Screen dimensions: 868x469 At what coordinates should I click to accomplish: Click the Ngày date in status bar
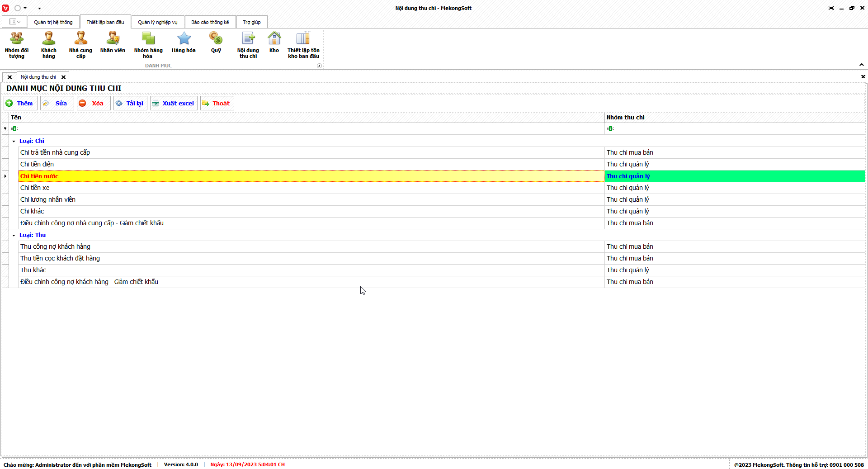click(x=247, y=464)
